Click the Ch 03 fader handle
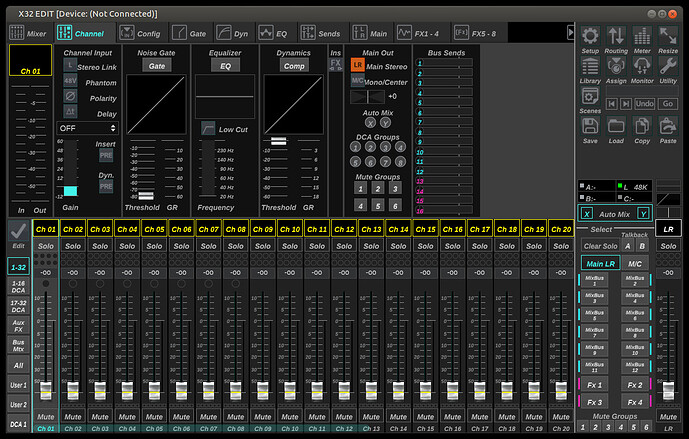 pyautogui.click(x=100, y=390)
